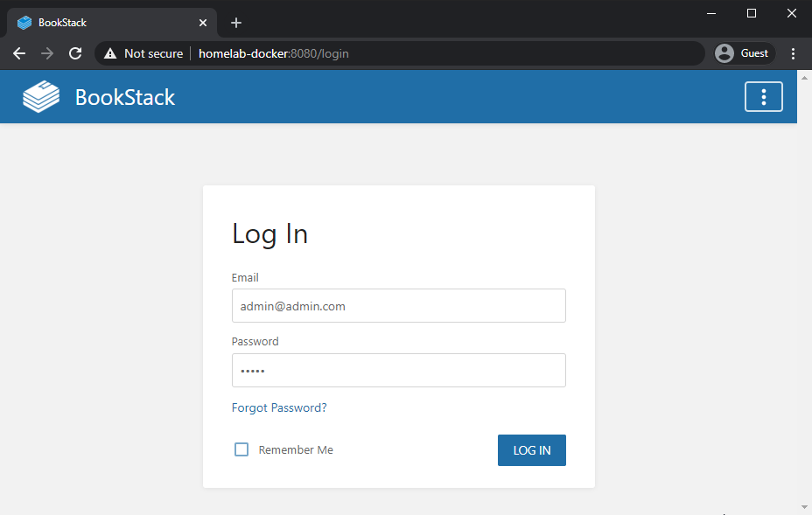Go back using the browser back arrow

19,53
